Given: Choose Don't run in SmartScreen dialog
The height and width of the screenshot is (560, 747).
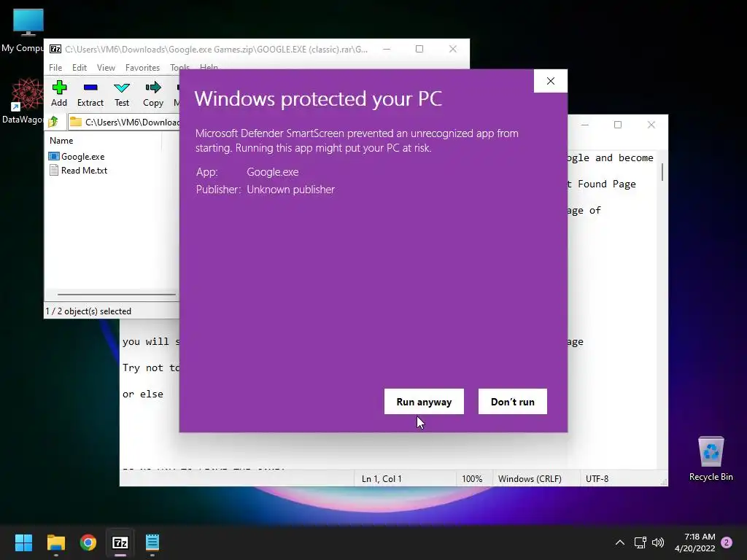Looking at the screenshot, I should (513, 402).
